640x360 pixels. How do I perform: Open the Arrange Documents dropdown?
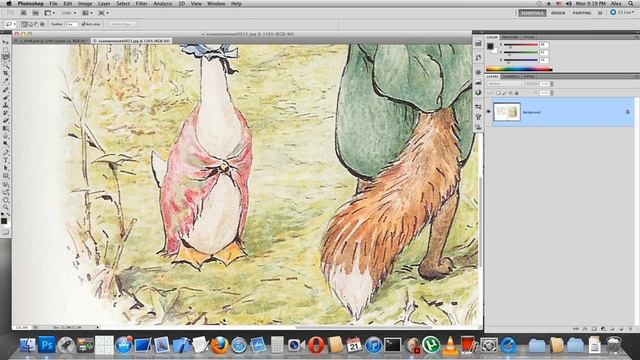click(87, 13)
